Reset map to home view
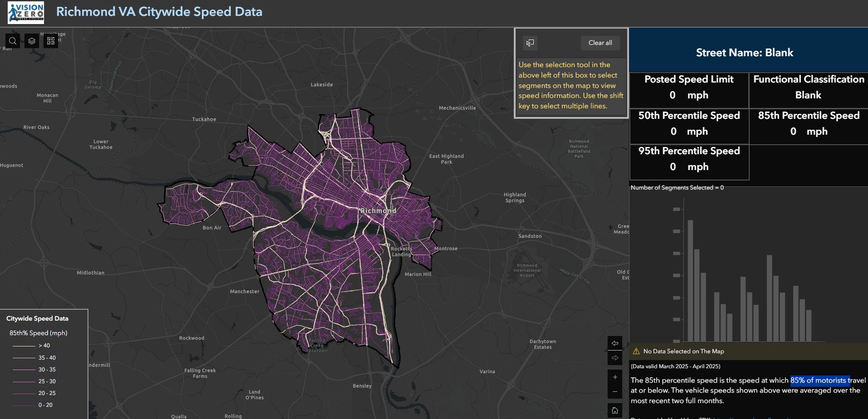The height and width of the screenshot is (419, 868). click(615, 410)
